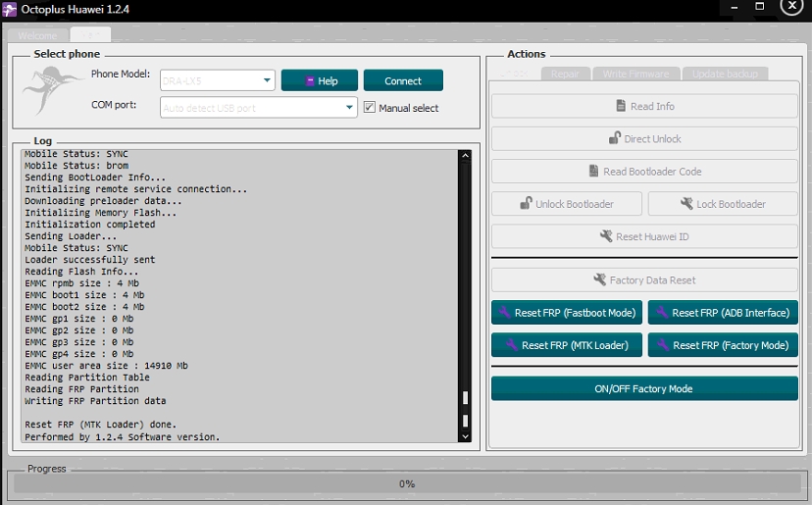Click purple wrench icon on Reset FRP (Fastboot Mode)
Image resolution: width=812 pixels, height=505 pixels.
[x=504, y=312]
